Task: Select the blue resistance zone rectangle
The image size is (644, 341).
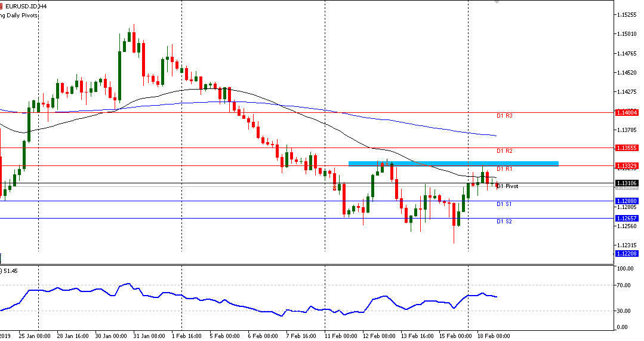Action: point(453,163)
